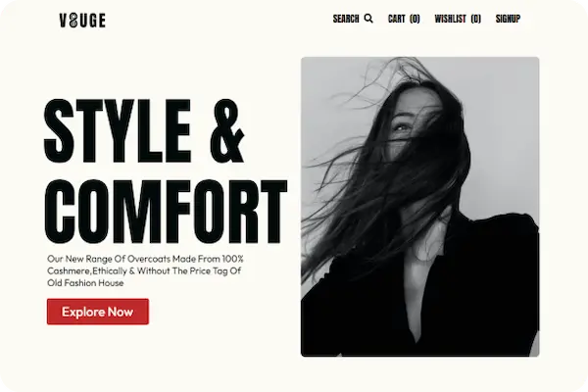This screenshot has height=392, width=588.
Task: Click the figure-eight letter in the VOUGE logo
Action: (73, 21)
